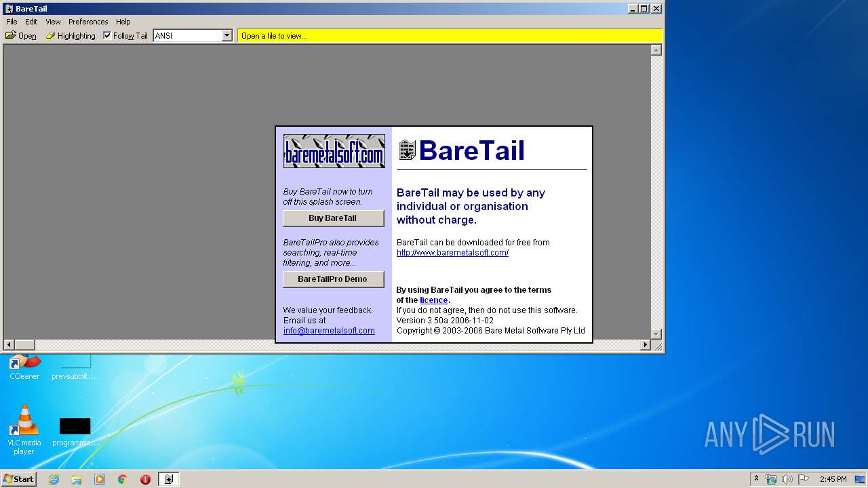Open the Action Center flag icon
This screenshot has width=868, height=488.
pos(804,479)
